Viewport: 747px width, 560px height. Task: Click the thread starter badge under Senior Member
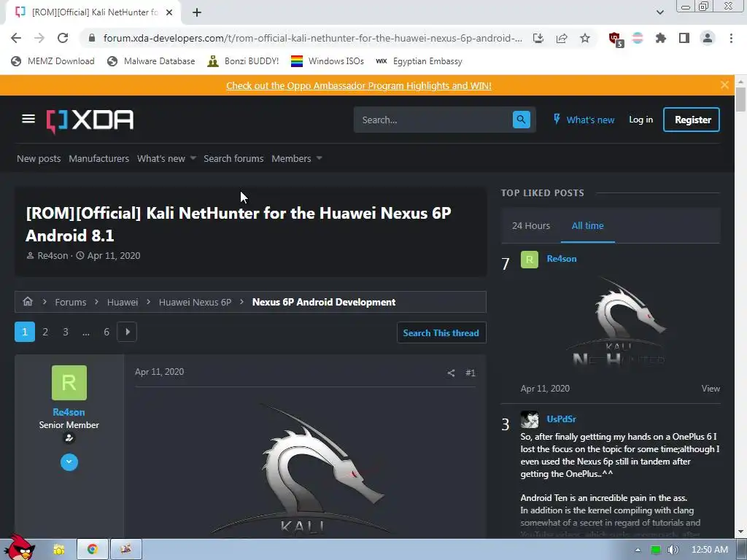[69, 438]
